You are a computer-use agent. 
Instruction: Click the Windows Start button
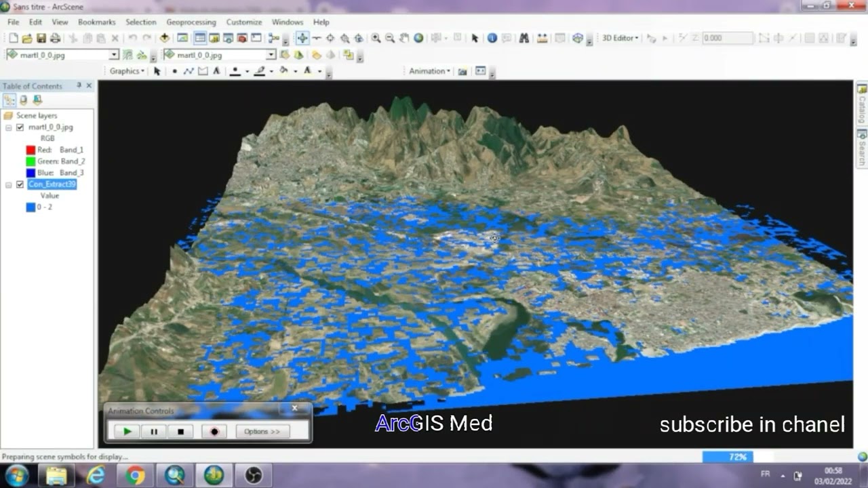pos(16,474)
